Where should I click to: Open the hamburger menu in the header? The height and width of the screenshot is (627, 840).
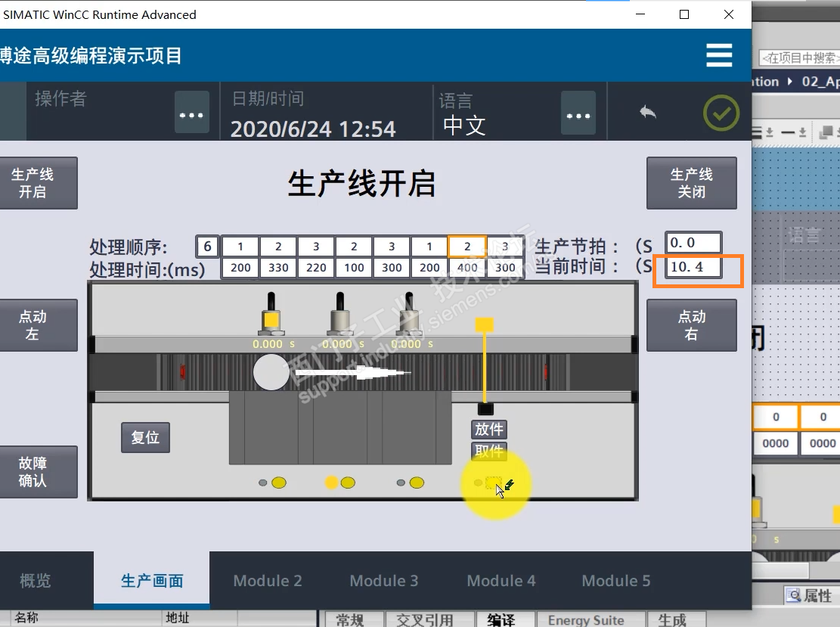tap(719, 55)
